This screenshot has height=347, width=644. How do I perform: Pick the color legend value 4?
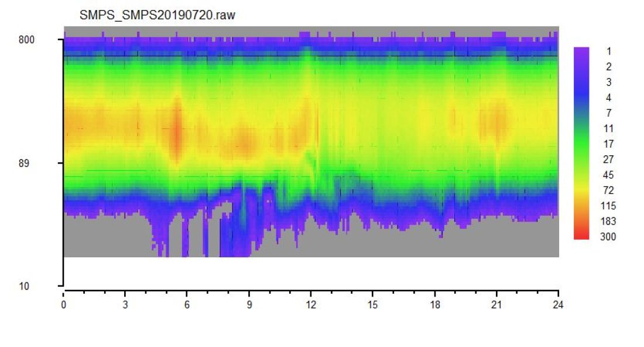tap(609, 97)
